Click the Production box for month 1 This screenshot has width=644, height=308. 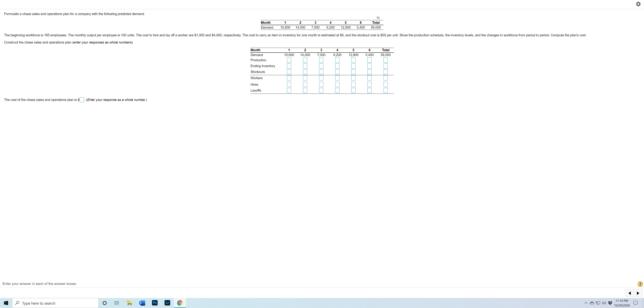(289, 60)
